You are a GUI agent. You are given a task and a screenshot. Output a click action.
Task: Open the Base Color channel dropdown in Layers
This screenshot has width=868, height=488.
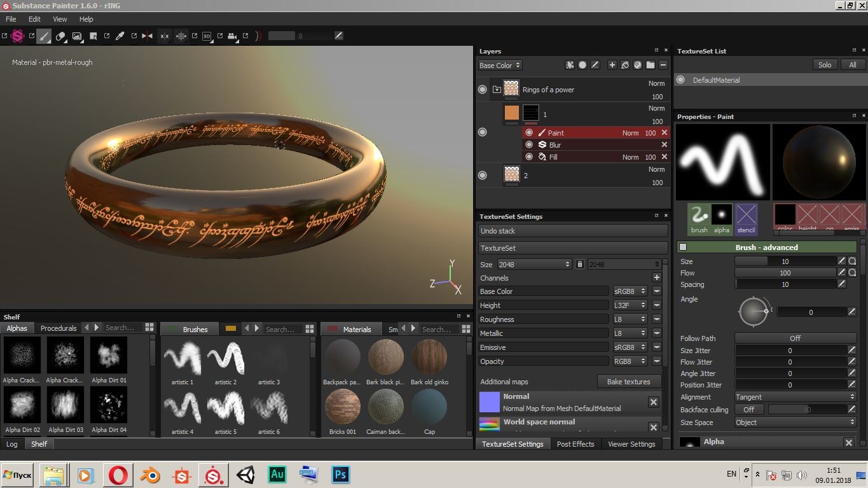point(500,65)
